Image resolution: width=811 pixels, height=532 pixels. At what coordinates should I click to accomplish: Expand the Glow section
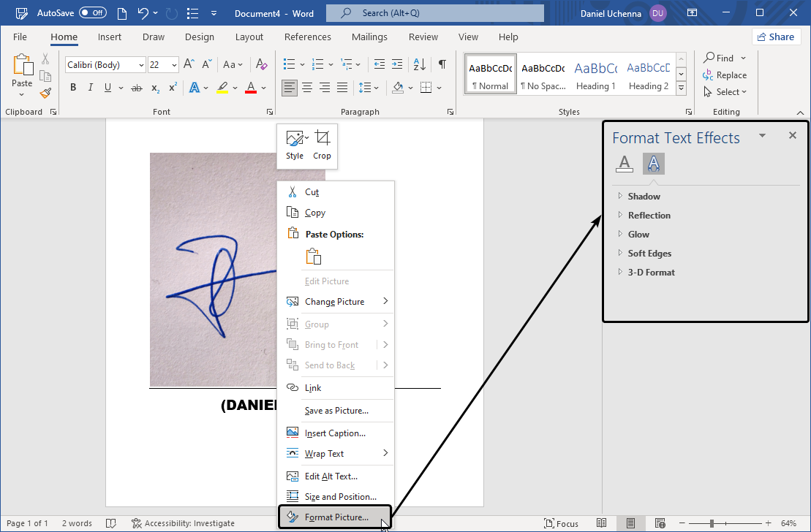pyautogui.click(x=638, y=234)
